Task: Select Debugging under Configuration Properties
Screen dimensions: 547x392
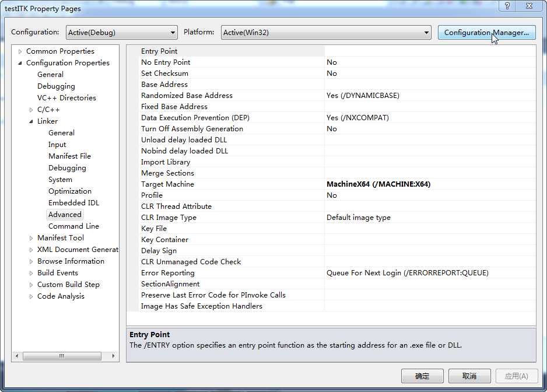Action: (x=56, y=86)
